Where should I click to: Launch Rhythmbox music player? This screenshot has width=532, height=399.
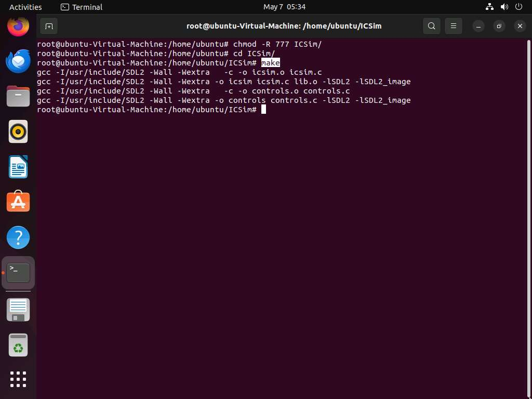tap(18, 132)
